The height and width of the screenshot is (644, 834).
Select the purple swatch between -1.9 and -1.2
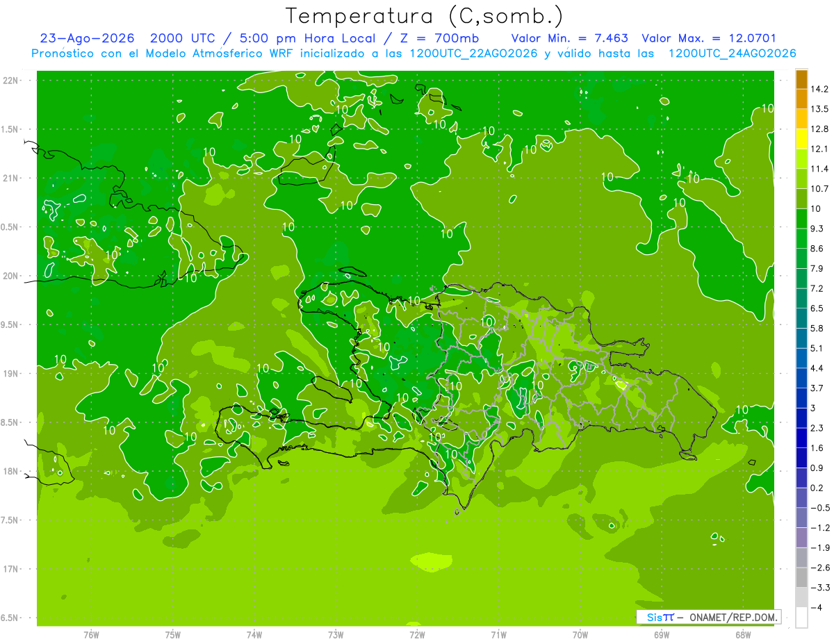801,538
